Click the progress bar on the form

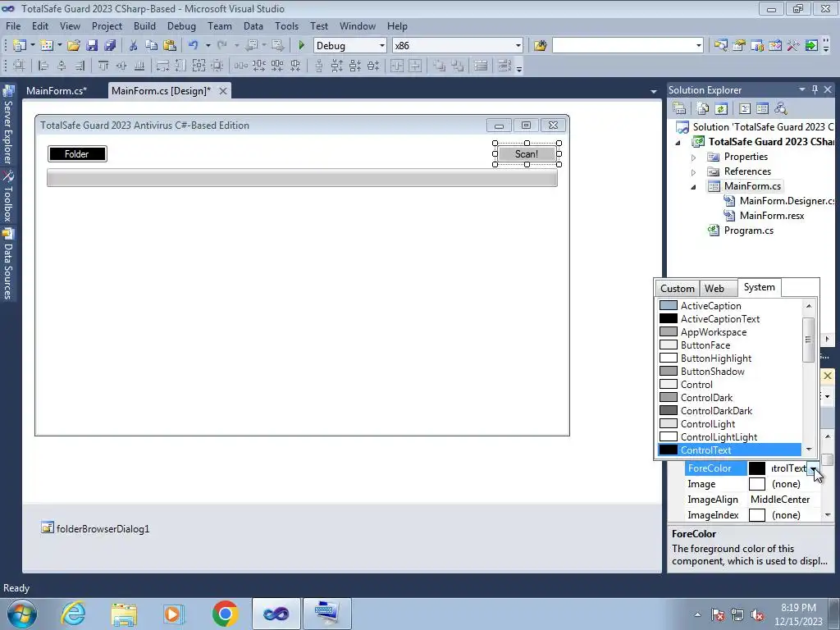[302, 178]
